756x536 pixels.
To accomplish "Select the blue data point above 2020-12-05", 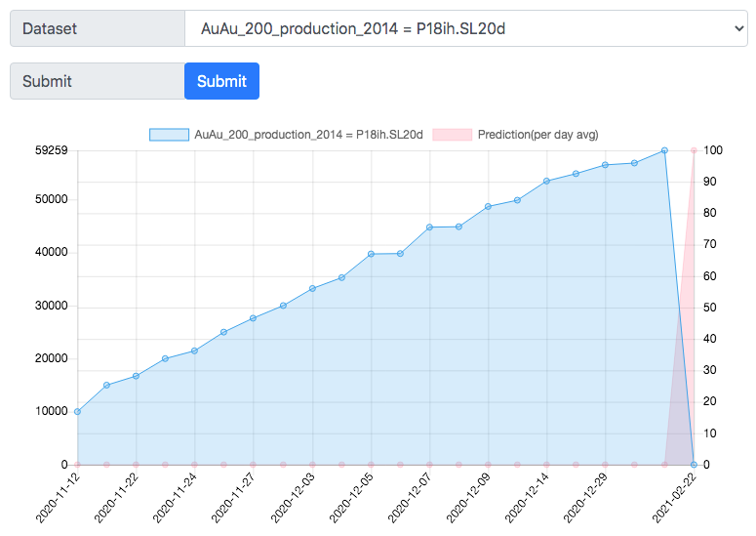I will coord(371,254).
